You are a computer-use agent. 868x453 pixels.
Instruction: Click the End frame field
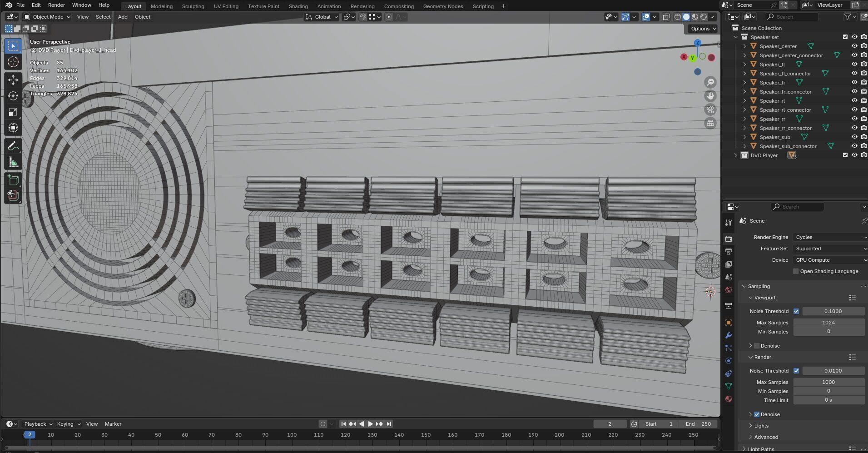(x=699, y=424)
